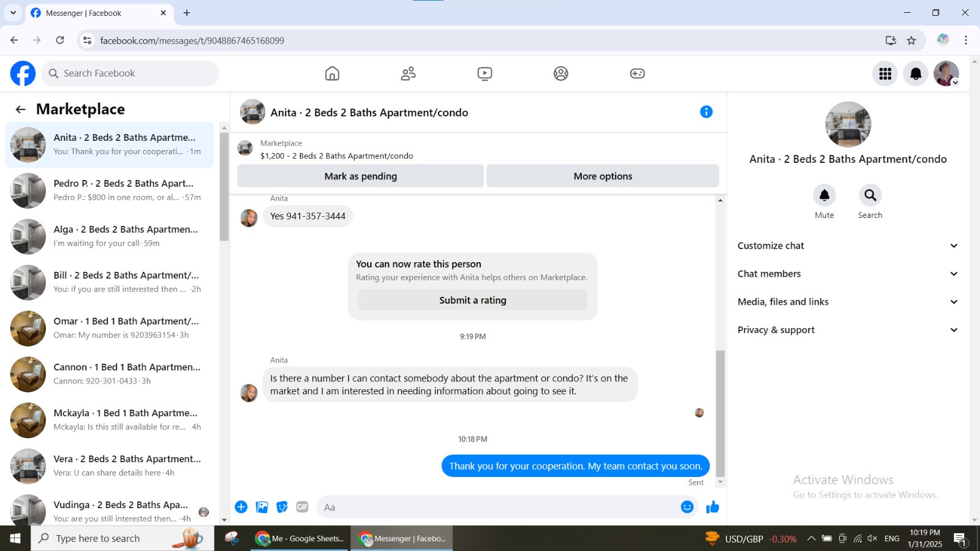The image size is (980, 551).
Task: Open Omar 1 Bed 1 Bath conversation
Action: (x=110, y=328)
